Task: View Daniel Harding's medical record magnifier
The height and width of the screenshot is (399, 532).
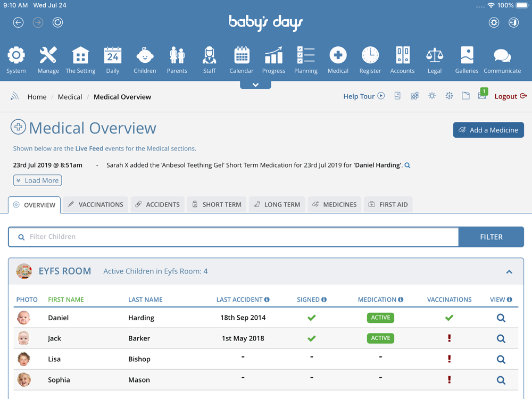Action: coord(501,318)
